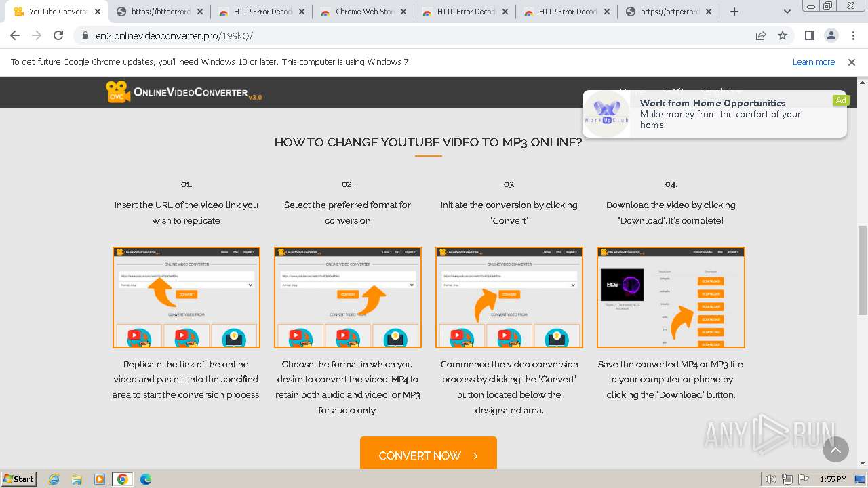868x488 pixels.
Task: Open Internet Explorer from the taskbar
Action: [x=54, y=479]
